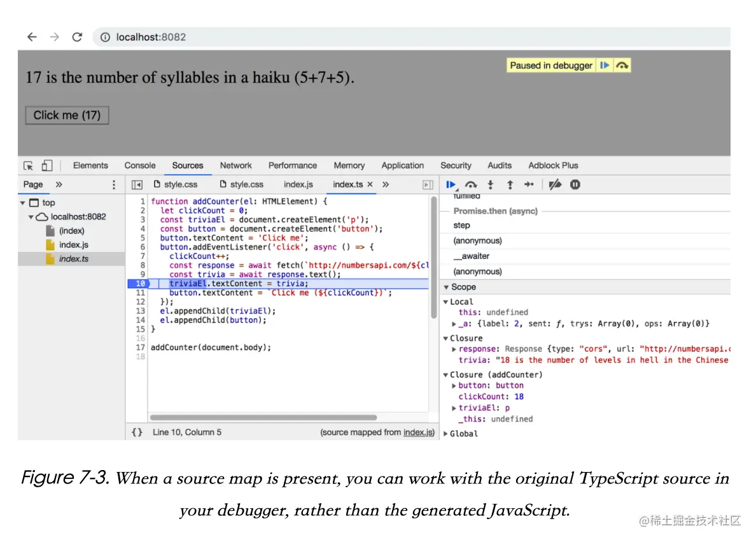Step over next function call
756x542 pixels.
pyautogui.click(x=471, y=184)
